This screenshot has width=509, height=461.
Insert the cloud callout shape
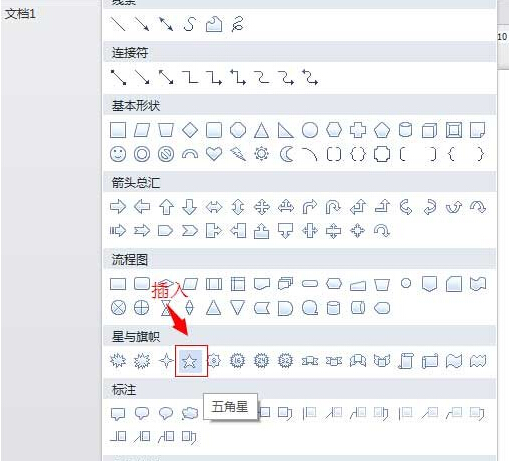190,414
